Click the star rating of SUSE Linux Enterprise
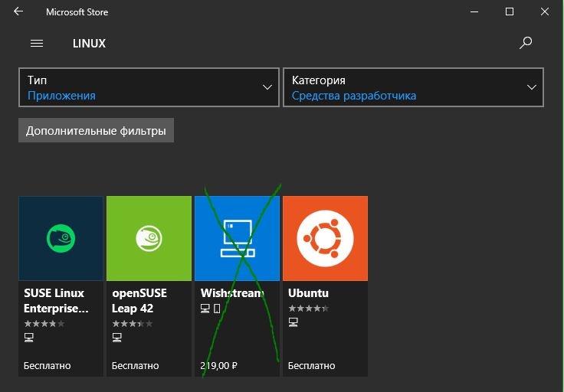564x392 pixels. 44,323
